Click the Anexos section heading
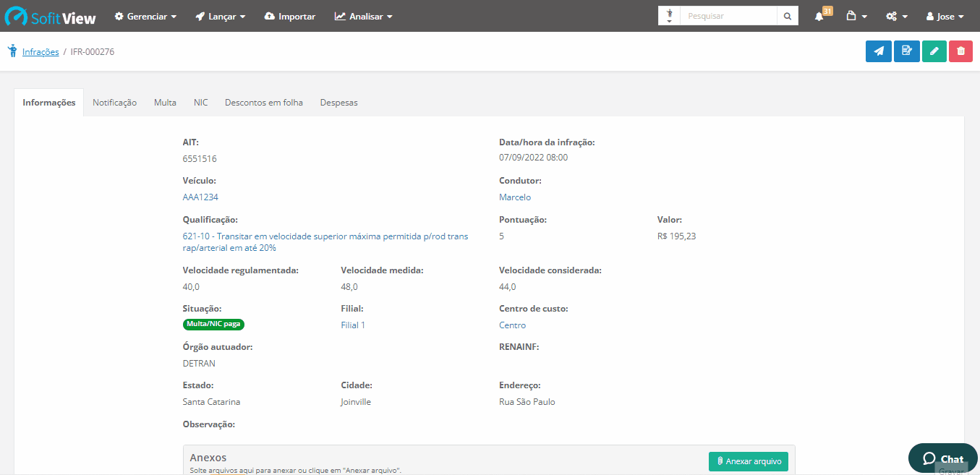Screen dimensions: 980x475 click(208, 458)
